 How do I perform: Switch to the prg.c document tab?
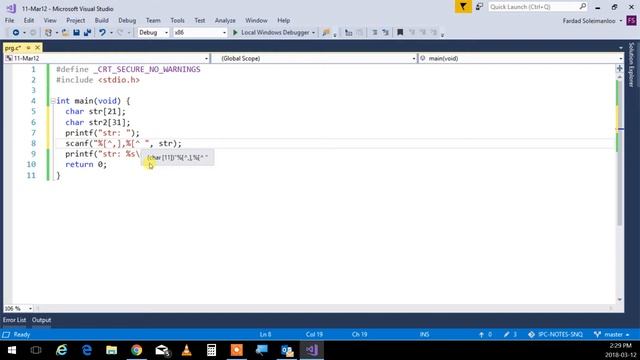13,48
